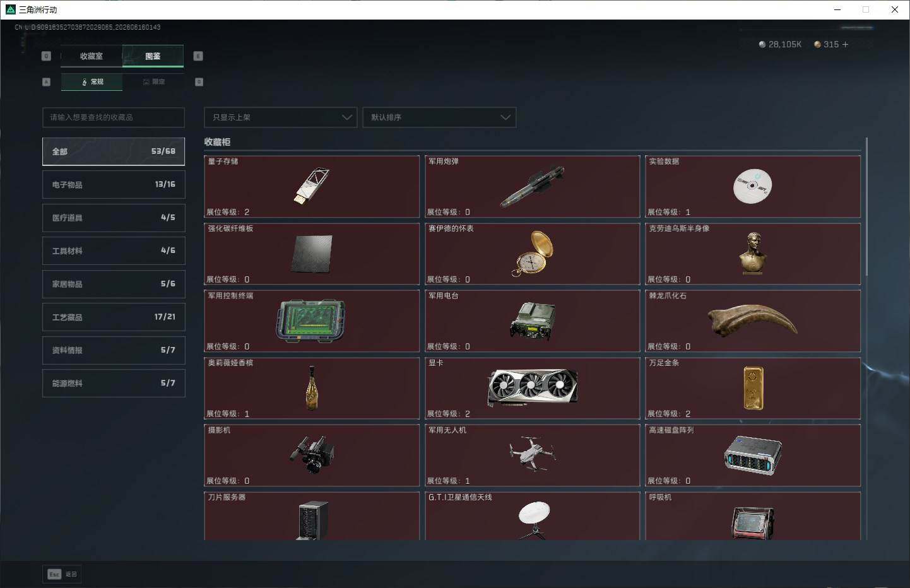Select the 万足金条 gold bar image

click(753, 388)
